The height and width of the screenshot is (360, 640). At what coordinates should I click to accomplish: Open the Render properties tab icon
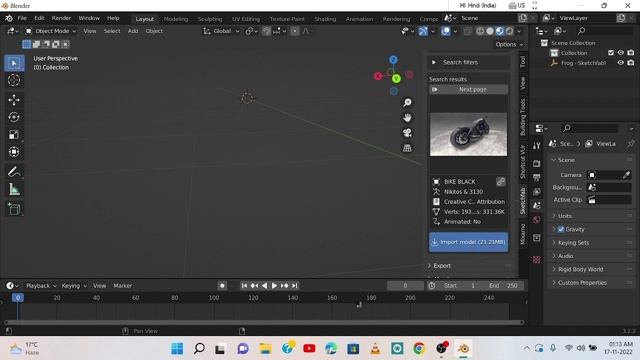point(537,164)
